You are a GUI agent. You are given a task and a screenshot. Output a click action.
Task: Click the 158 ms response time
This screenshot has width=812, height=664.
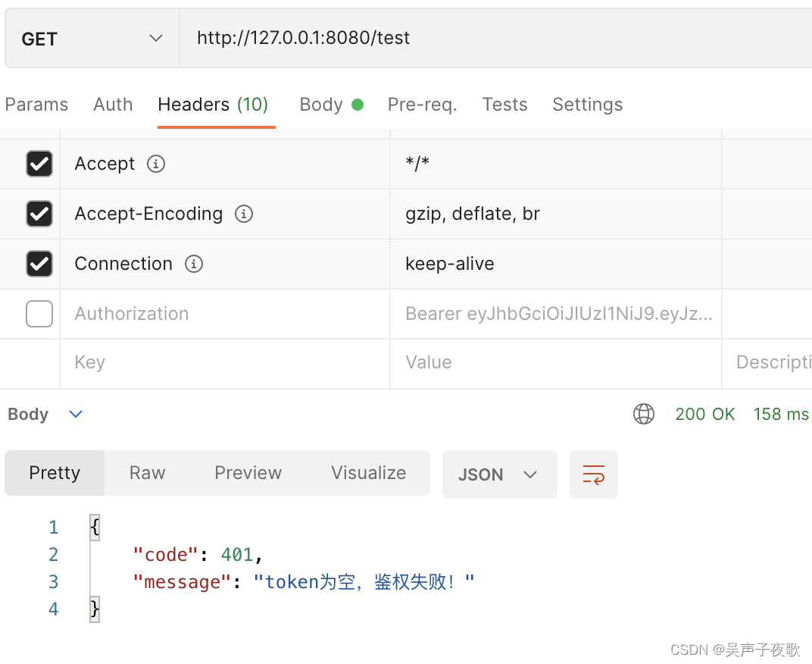(781, 414)
